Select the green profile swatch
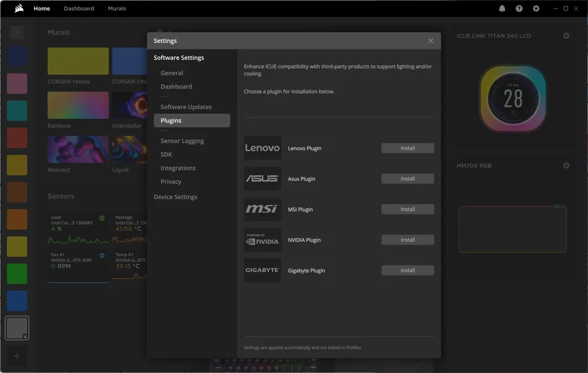Screen dimensions: 588x373 [17, 273]
